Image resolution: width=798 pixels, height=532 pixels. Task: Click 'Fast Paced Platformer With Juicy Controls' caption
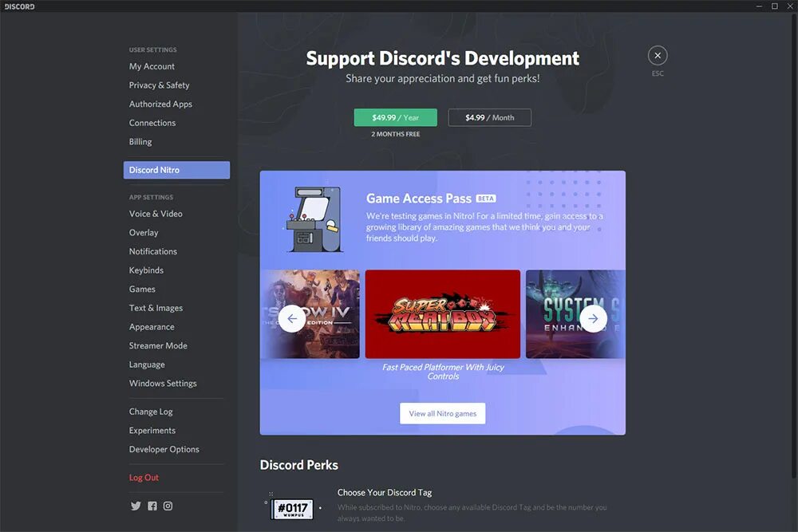[x=443, y=372]
